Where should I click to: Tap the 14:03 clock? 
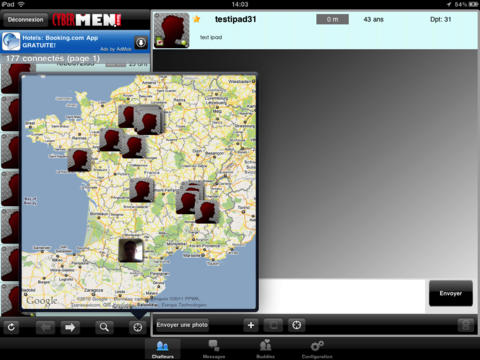(240, 4)
